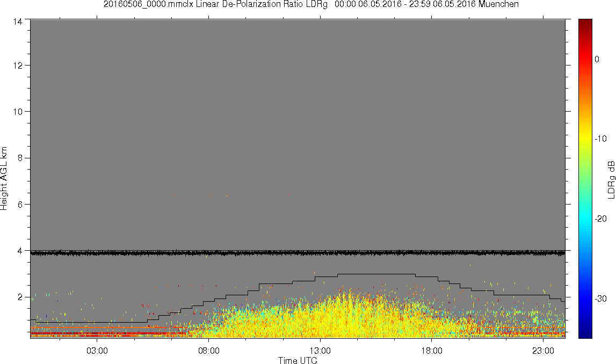The width and height of the screenshot is (616, 364).
Task: Click the height tick label 8
Action: click(20, 158)
